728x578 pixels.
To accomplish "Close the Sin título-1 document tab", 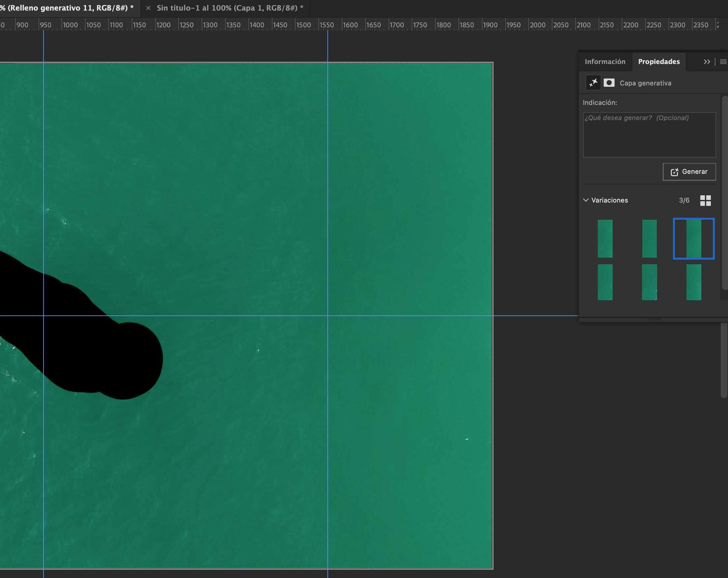I will tap(148, 8).
